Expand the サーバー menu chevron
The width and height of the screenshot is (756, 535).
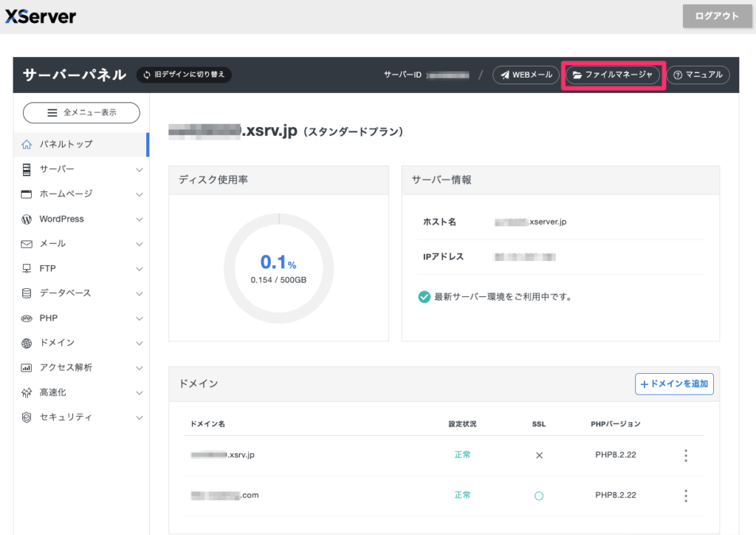pyautogui.click(x=140, y=170)
